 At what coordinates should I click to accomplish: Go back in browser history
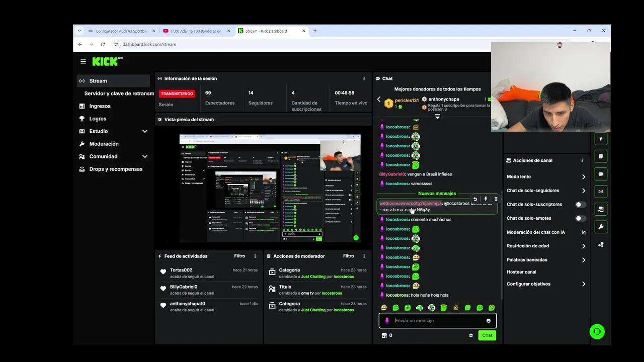[80, 44]
